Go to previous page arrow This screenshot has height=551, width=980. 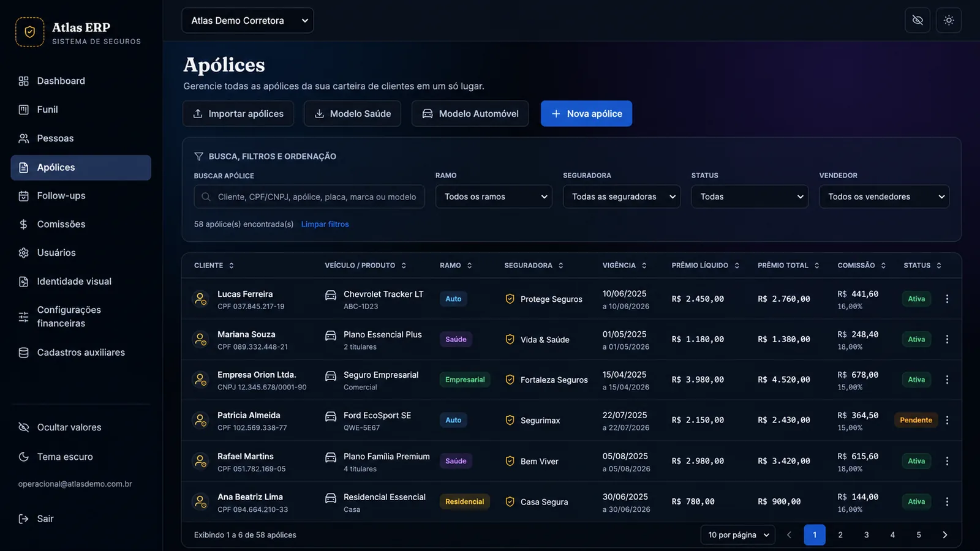[x=789, y=534]
